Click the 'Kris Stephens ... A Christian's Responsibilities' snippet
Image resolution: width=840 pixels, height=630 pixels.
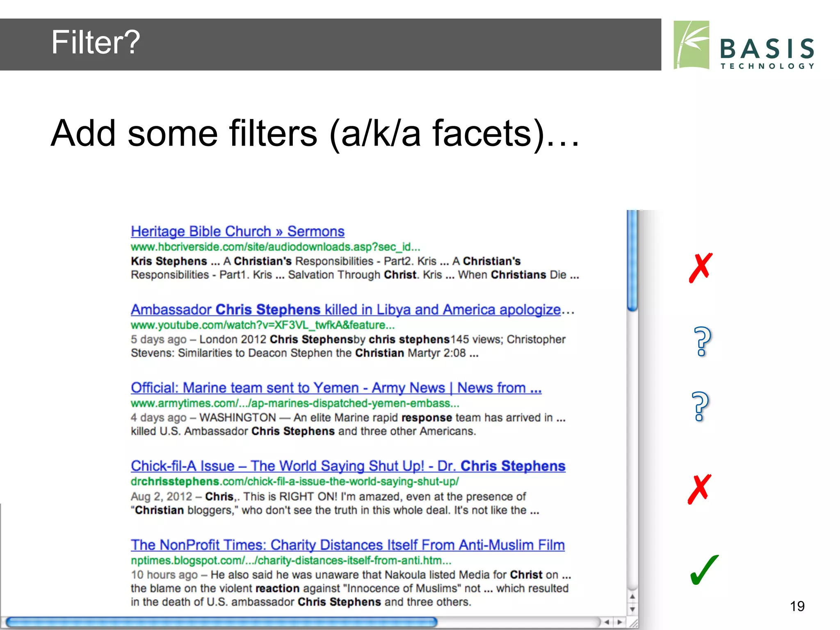tap(355, 268)
